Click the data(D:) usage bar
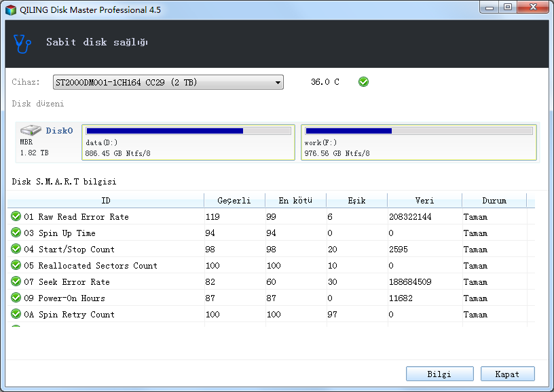 coord(188,131)
